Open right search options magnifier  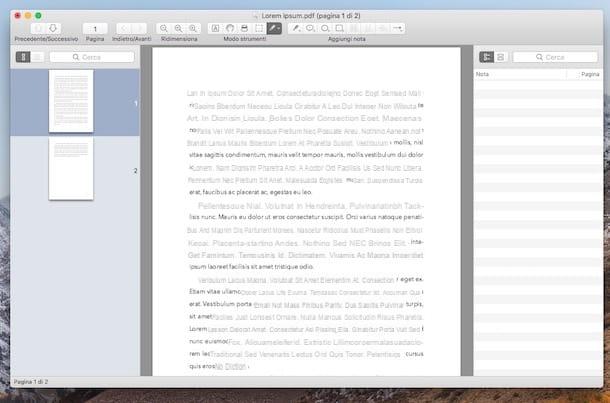[x=539, y=57]
